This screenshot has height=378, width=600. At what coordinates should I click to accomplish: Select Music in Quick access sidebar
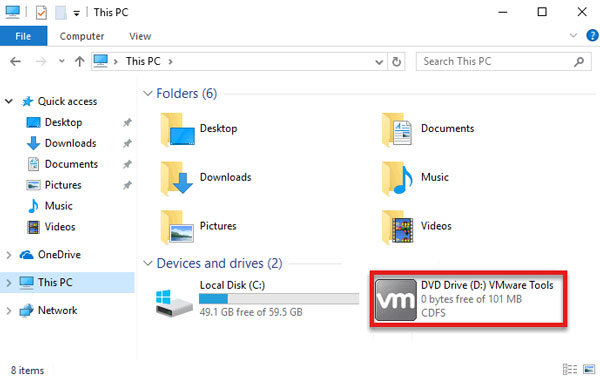59,206
